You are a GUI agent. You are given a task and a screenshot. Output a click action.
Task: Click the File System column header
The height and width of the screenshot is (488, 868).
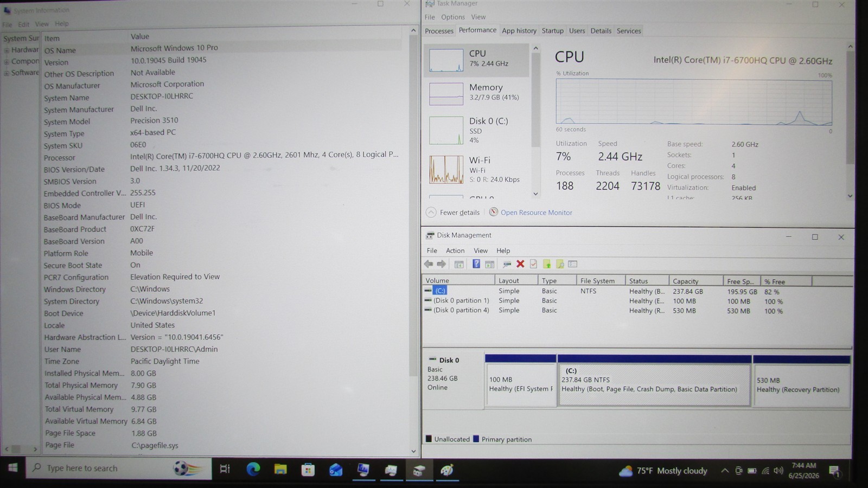pyautogui.click(x=601, y=281)
